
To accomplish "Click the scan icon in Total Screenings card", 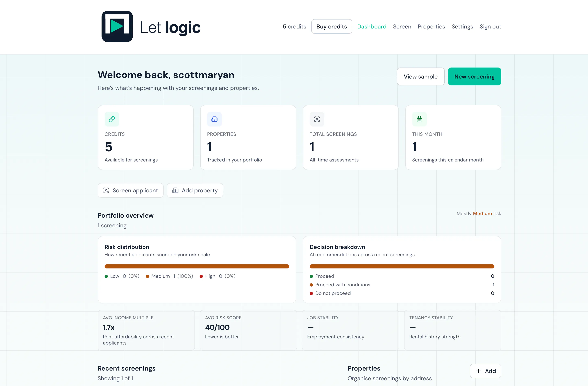I will pos(317,119).
